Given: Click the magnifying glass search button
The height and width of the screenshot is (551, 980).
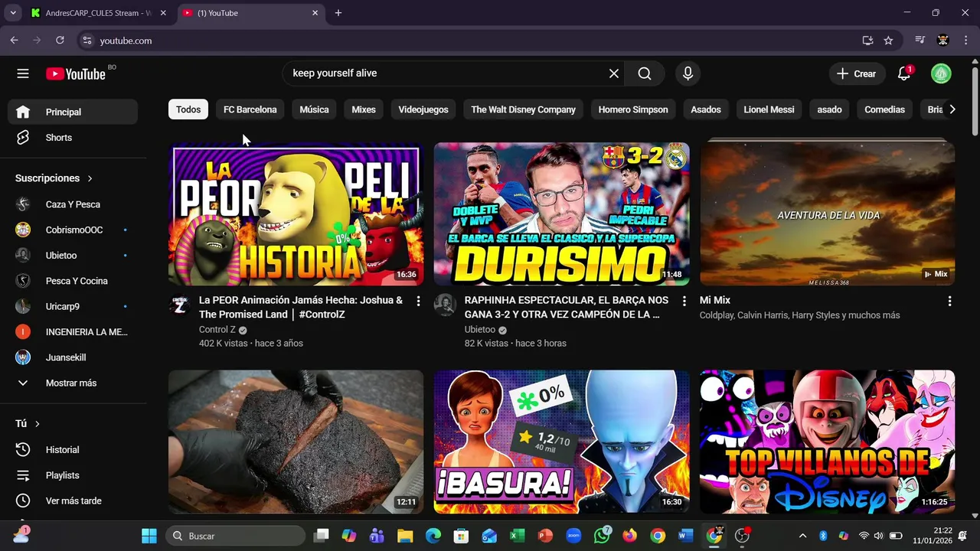Looking at the screenshot, I should (645, 73).
